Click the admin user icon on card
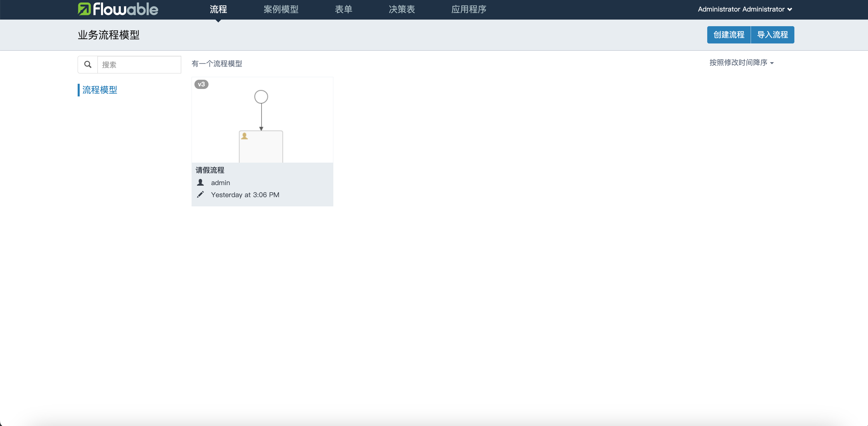The height and width of the screenshot is (426, 868). click(x=200, y=182)
